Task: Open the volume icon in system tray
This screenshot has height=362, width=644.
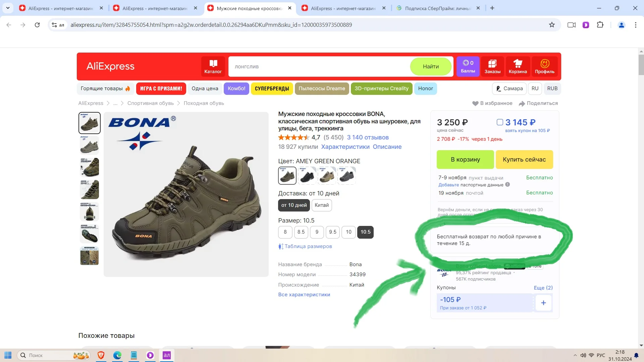Action: pyautogui.click(x=583, y=355)
